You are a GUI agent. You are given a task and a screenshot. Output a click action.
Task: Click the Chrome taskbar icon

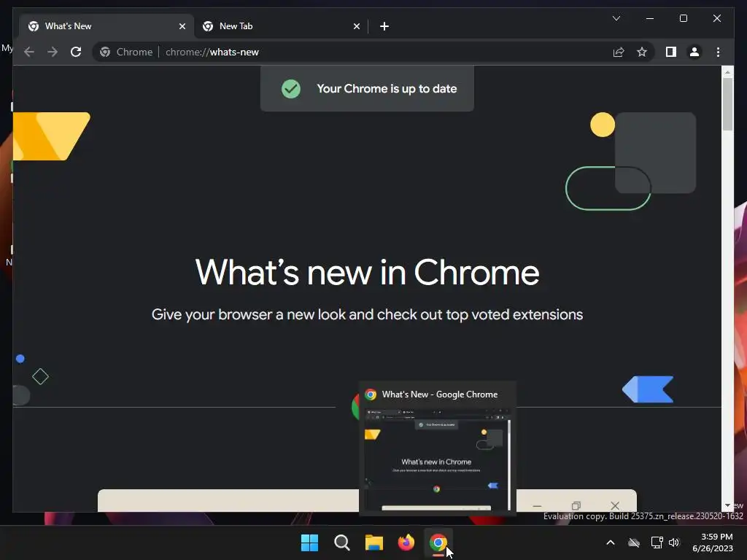[438, 542]
